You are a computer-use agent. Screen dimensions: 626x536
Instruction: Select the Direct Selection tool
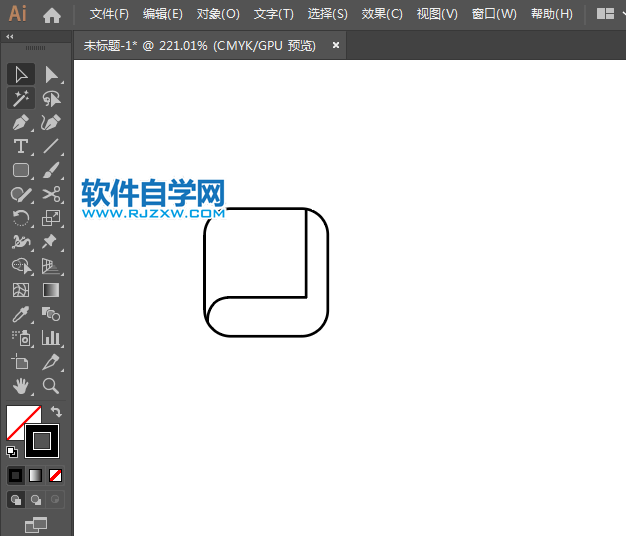pyautogui.click(x=51, y=75)
